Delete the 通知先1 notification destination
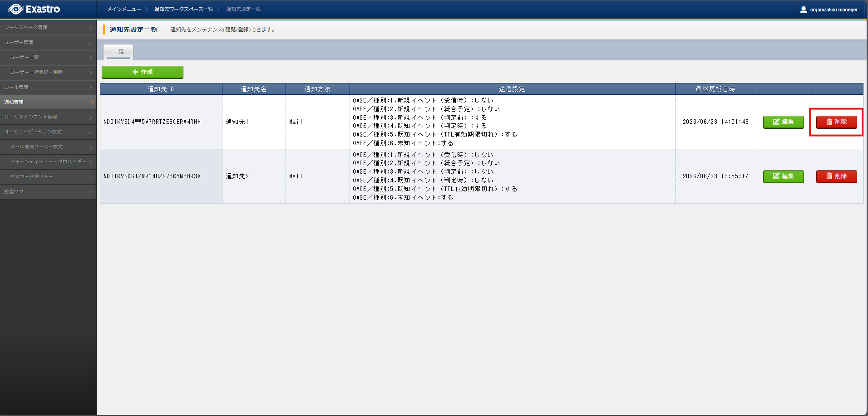Image resolution: width=868 pixels, height=416 pixels. click(x=836, y=122)
